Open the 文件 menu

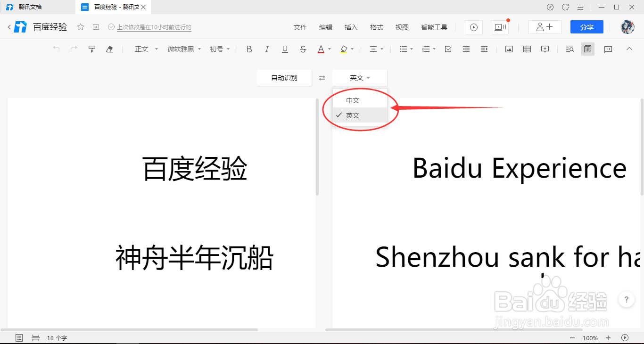[300, 27]
